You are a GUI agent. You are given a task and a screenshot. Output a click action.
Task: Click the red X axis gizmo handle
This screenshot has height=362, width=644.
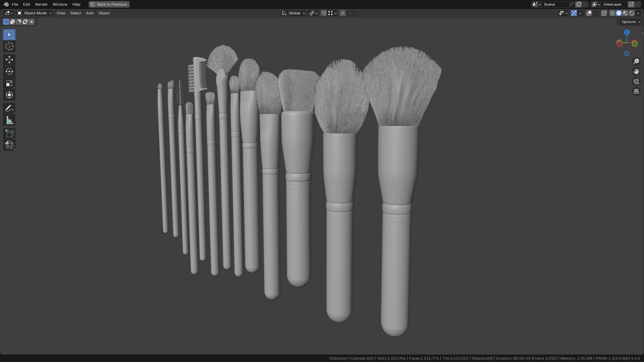coord(619,44)
